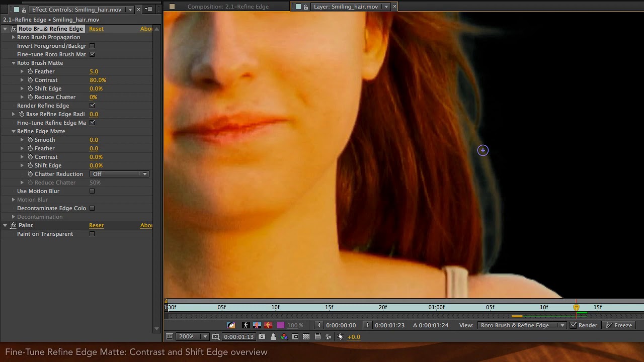Open the View mode dropdown

click(x=522, y=325)
